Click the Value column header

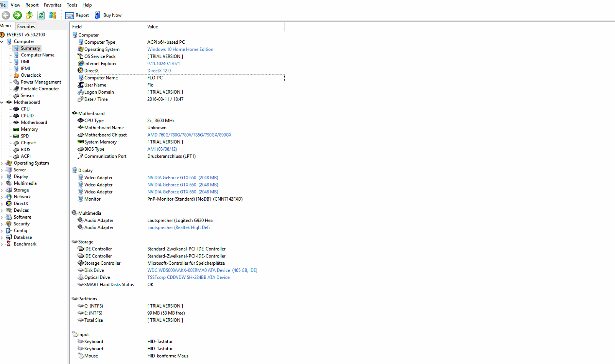[215, 27]
